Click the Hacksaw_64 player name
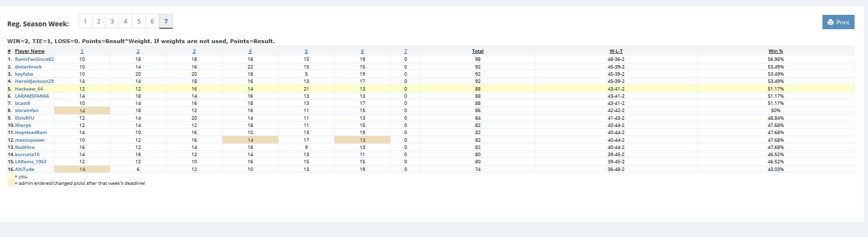 pos(29,89)
